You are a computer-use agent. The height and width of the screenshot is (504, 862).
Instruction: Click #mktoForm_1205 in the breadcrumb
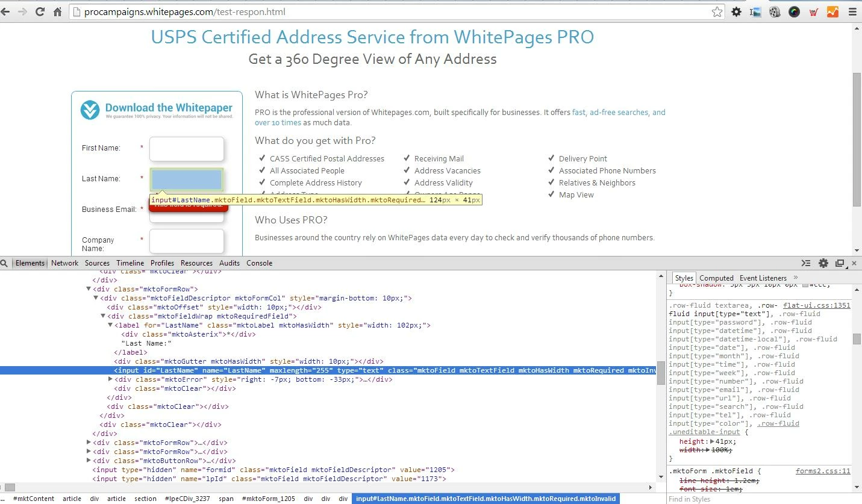click(269, 499)
